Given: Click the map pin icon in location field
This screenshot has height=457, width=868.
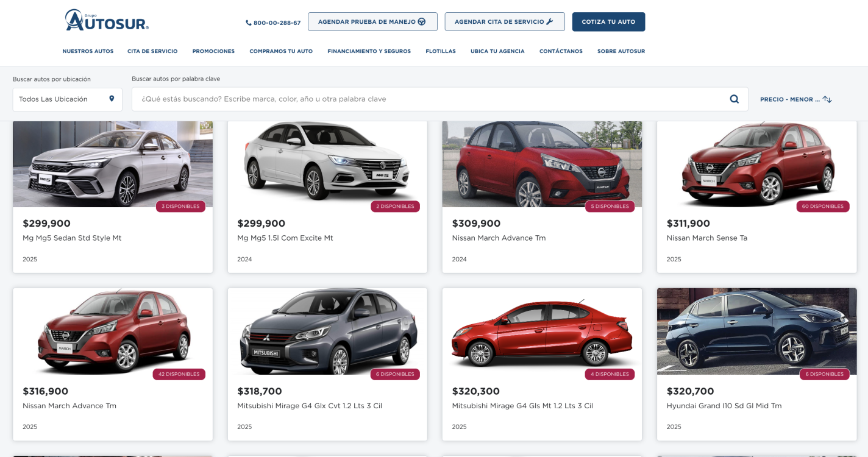Looking at the screenshot, I should 112,99.
